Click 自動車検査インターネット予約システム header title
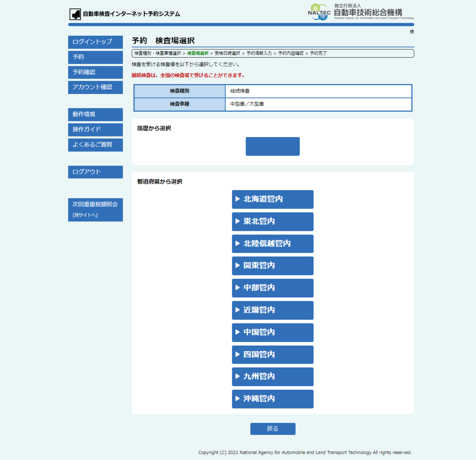 click(x=131, y=14)
